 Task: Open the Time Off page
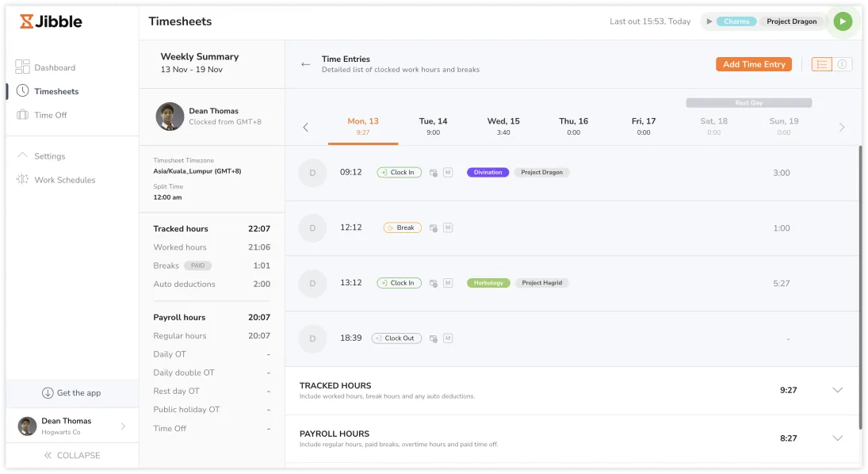click(51, 115)
